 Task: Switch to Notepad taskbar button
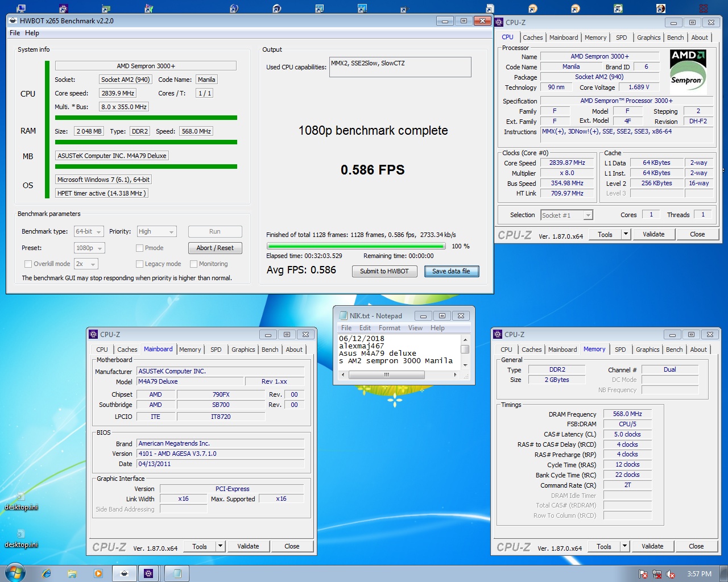(x=177, y=573)
